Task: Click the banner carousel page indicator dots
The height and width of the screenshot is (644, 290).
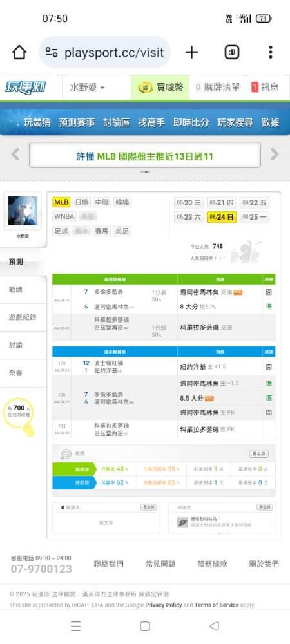Action: pos(144,172)
